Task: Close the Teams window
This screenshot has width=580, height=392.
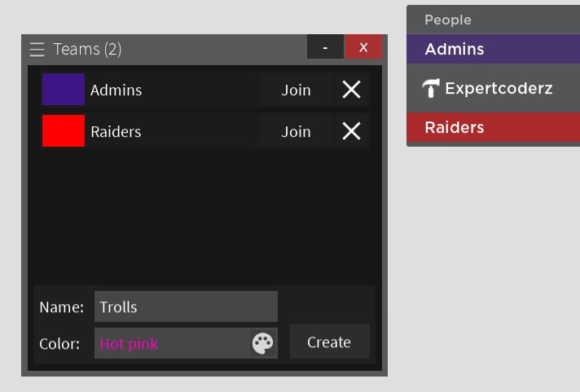Action: click(363, 47)
